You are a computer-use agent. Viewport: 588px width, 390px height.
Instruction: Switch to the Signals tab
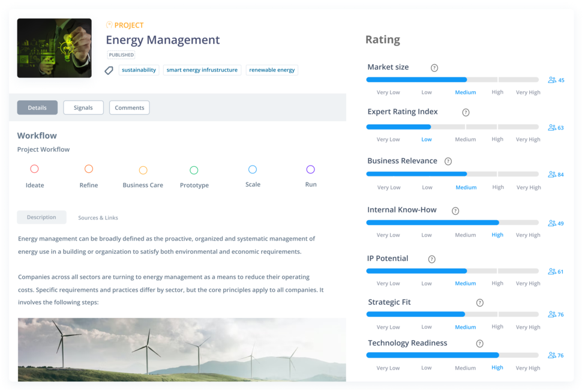pyautogui.click(x=83, y=107)
